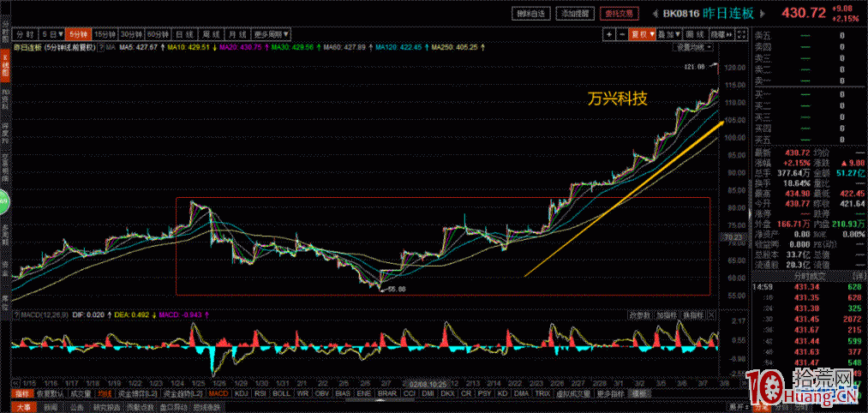This screenshot has height=413, width=868.
Task: Open 更多指标 indicators list
Action: coord(610,393)
